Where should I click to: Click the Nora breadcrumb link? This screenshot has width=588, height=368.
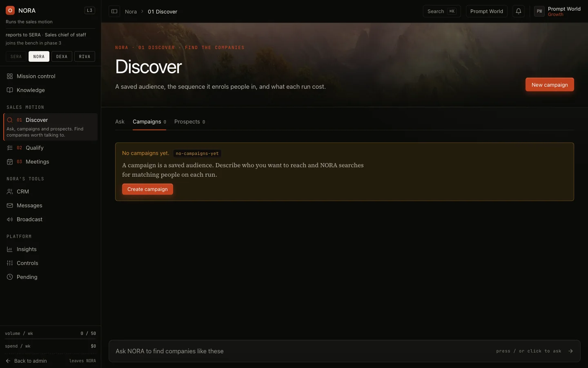tap(131, 11)
